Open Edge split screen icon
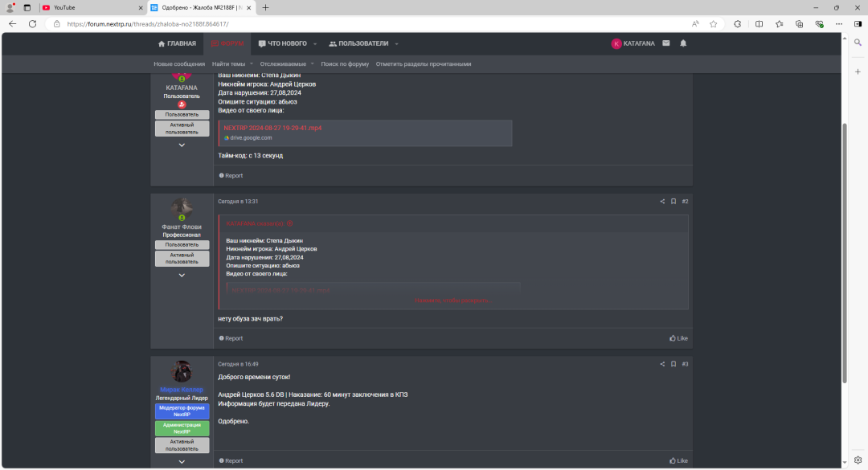 tap(759, 24)
